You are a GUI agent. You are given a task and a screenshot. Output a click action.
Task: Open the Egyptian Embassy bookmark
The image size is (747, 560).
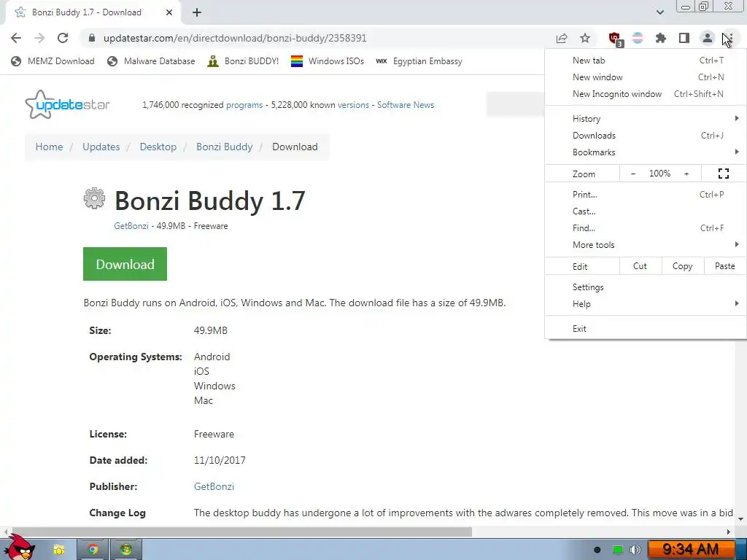(x=419, y=61)
